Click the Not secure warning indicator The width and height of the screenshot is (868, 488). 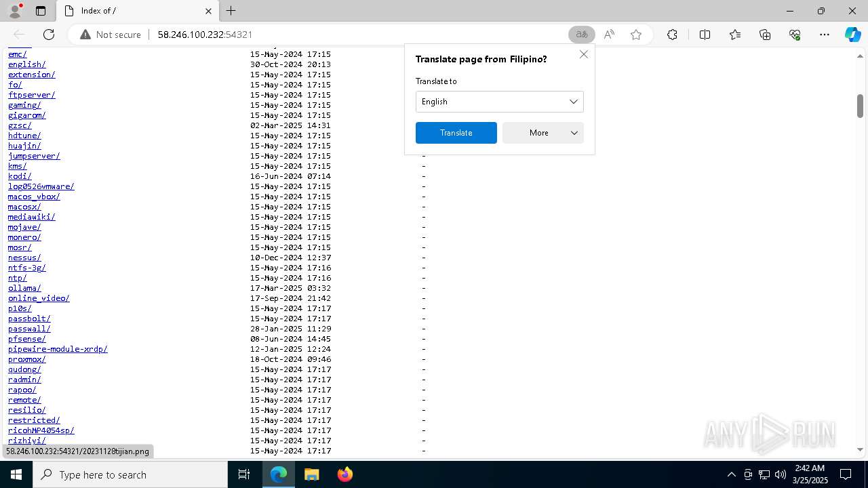111,35
